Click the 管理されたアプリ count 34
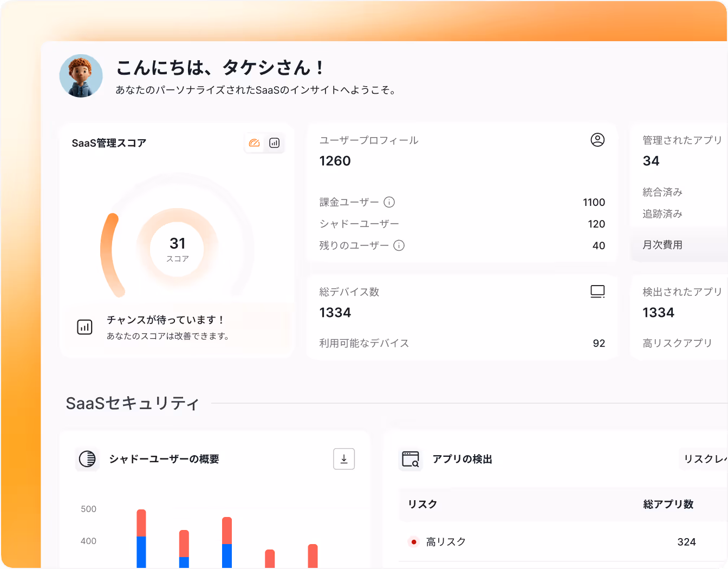The width and height of the screenshot is (728, 569). pos(651,161)
